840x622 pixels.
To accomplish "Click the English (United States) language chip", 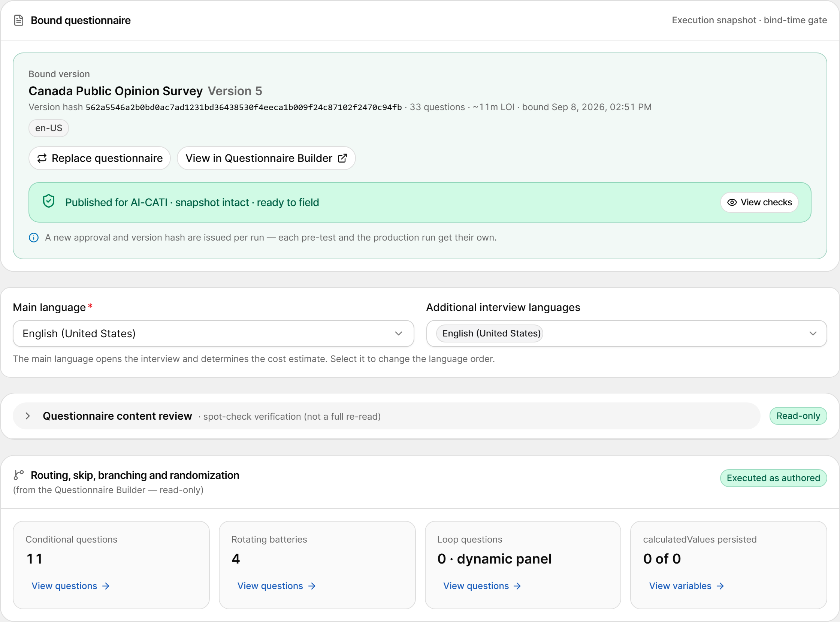I will [x=489, y=333].
